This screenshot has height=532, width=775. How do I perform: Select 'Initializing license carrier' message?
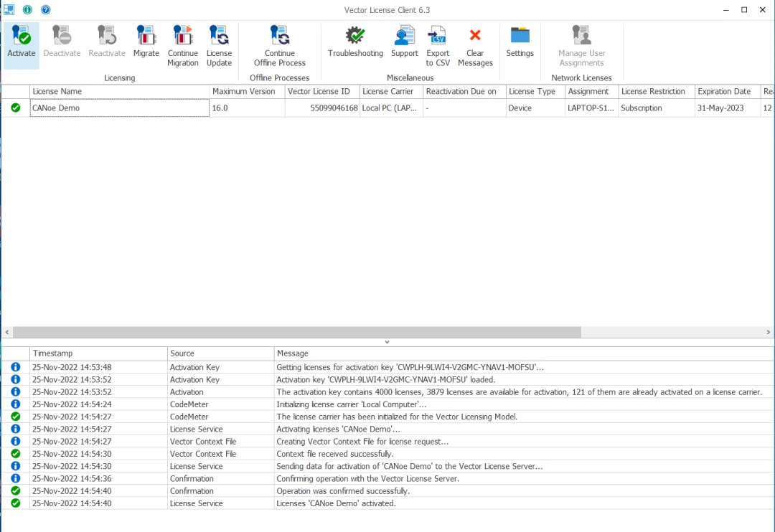point(352,404)
